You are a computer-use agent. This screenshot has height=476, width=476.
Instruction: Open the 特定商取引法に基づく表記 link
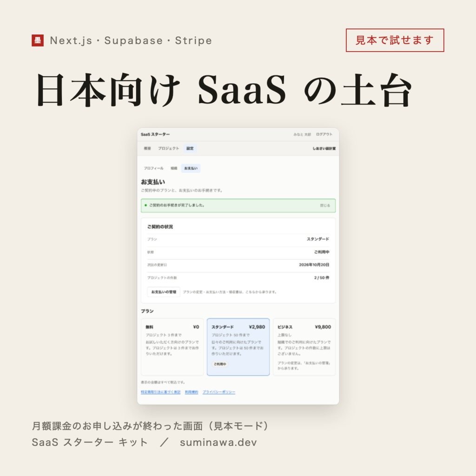pyautogui.click(x=160, y=392)
